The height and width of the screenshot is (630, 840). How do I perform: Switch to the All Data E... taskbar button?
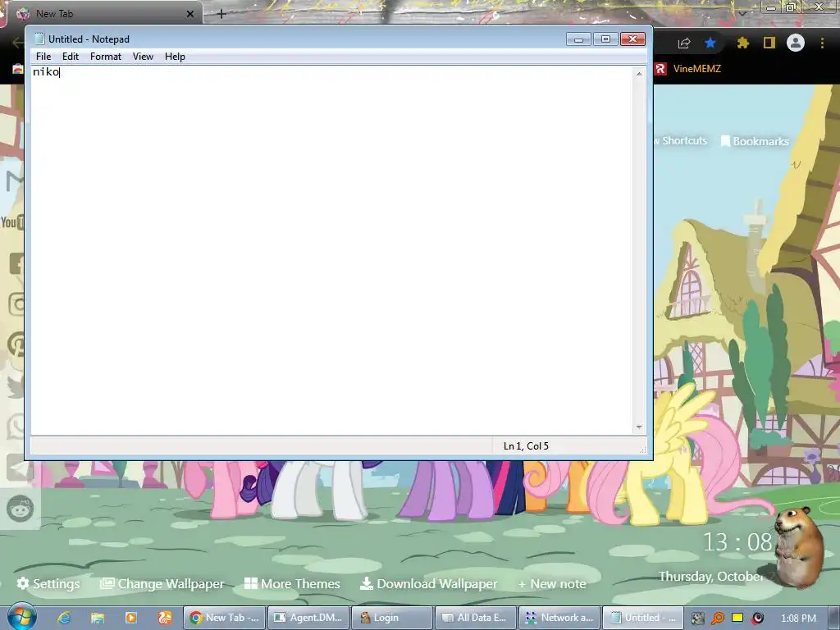(476, 618)
